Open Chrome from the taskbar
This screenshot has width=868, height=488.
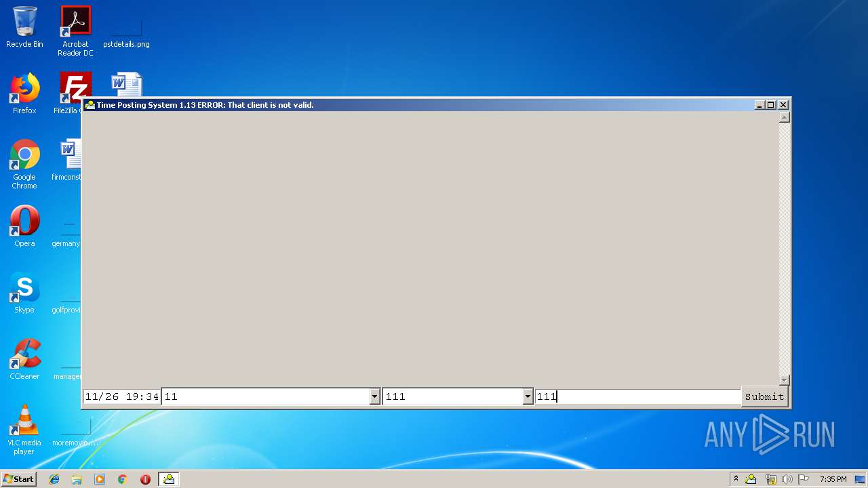pyautogui.click(x=123, y=479)
